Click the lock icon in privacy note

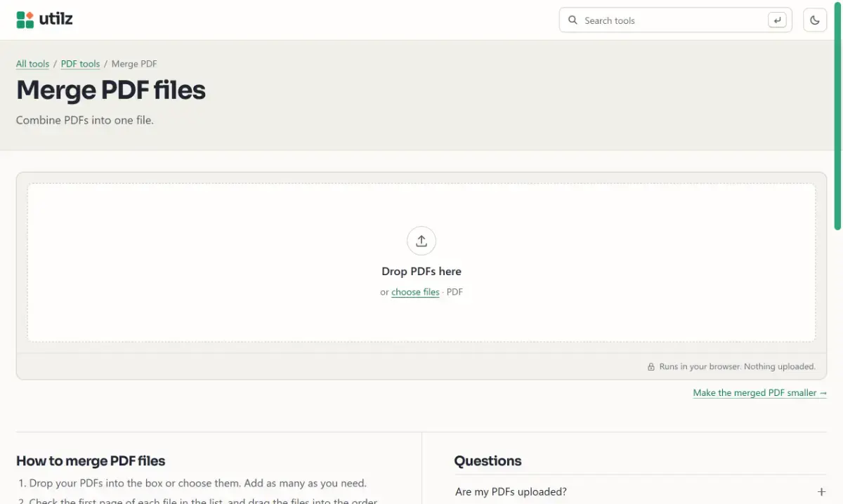pyautogui.click(x=651, y=366)
